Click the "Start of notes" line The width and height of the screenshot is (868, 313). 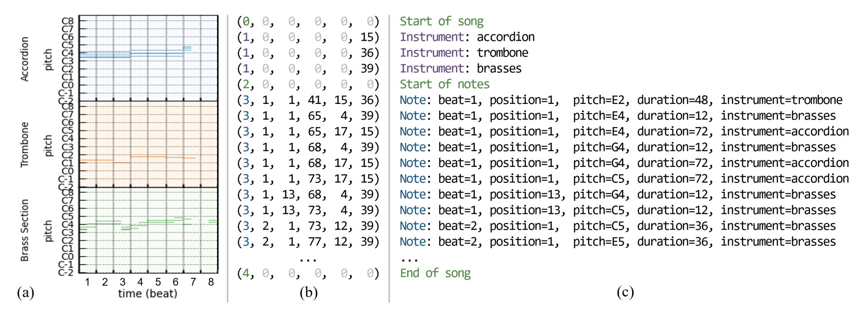[x=445, y=84]
